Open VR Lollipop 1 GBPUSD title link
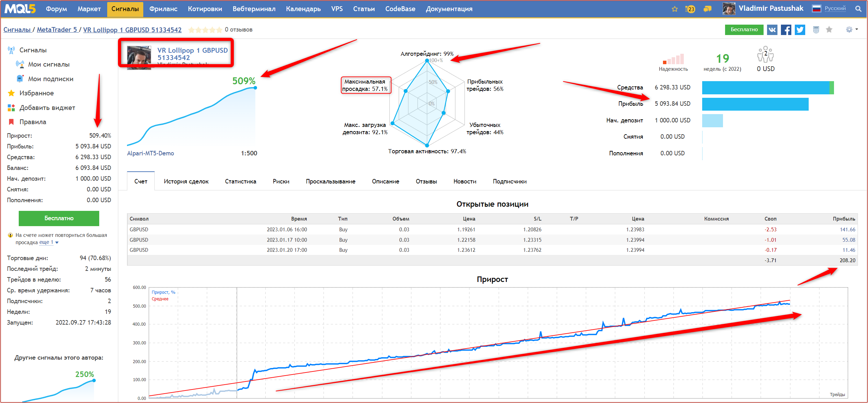This screenshot has height=403, width=868. (193, 54)
